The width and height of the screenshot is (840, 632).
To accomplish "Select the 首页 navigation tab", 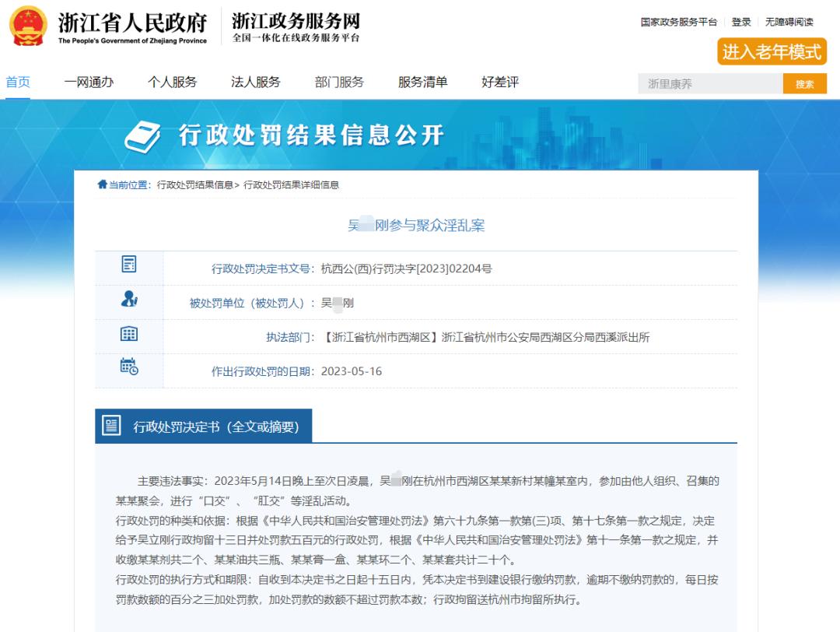I will click(18, 83).
